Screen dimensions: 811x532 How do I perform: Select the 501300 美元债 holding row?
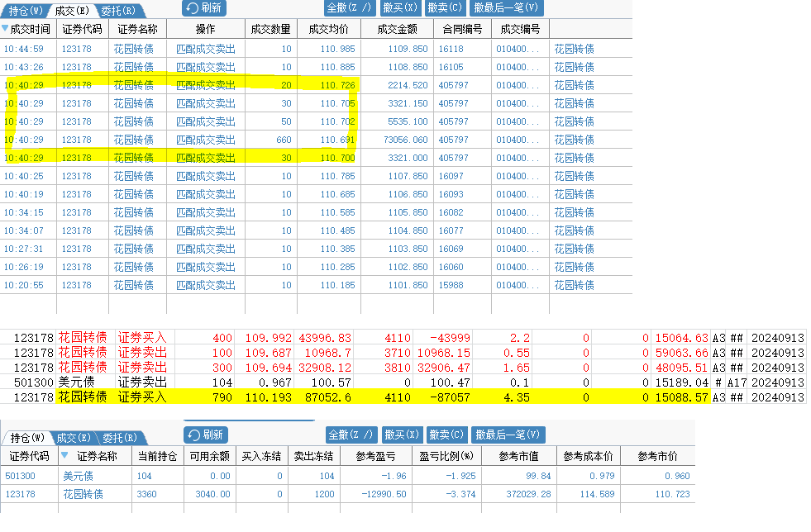347,476
